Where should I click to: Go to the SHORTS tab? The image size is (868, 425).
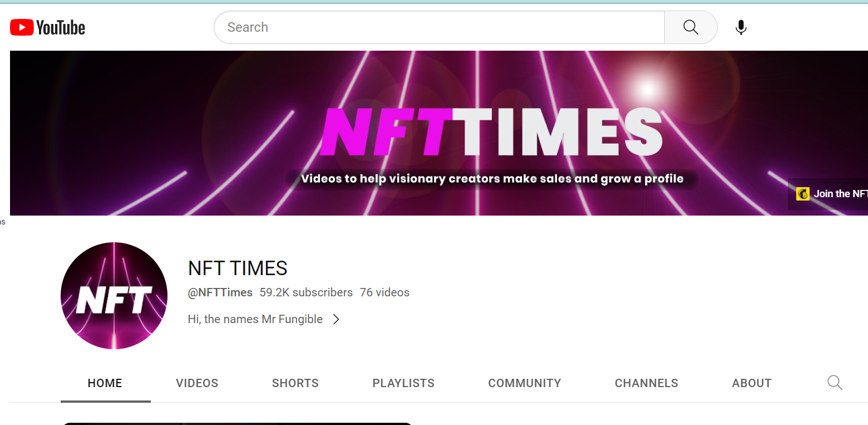pos(295,383)
